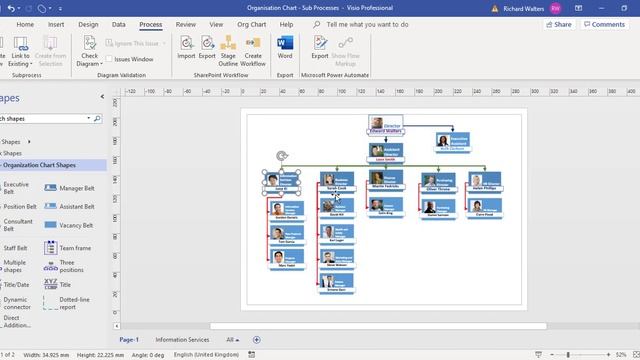Expand More Shapes arrow
The image size is (640, 360).
pyautogui.click(x=29, y=142)
